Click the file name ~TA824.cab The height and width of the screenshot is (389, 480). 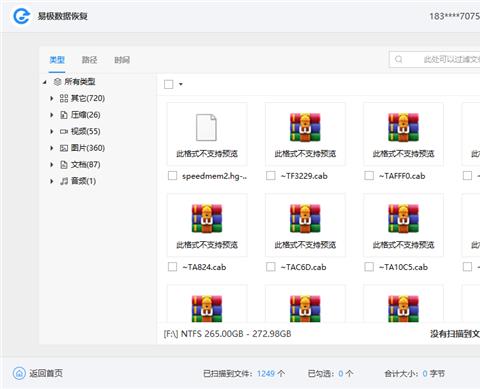[204, 267]
